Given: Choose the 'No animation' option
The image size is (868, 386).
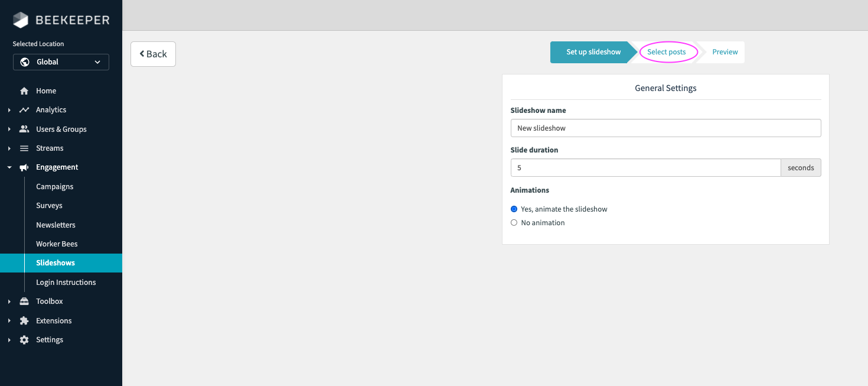Looking at the screenshot, I should (x=514, y=222).
